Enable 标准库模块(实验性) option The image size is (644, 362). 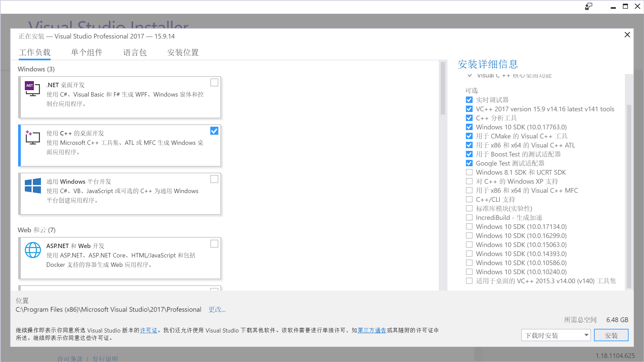tap(469, 208)
